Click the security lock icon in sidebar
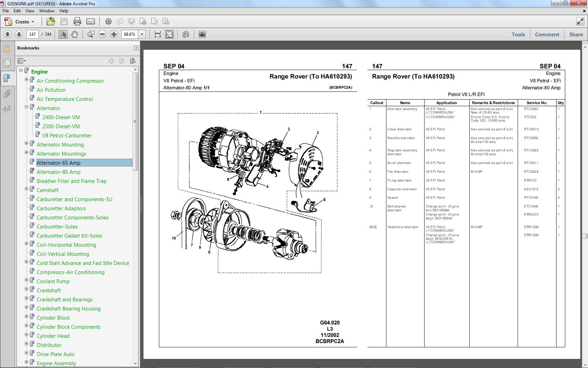Viewport: 588px width, 368px height. 7,48
